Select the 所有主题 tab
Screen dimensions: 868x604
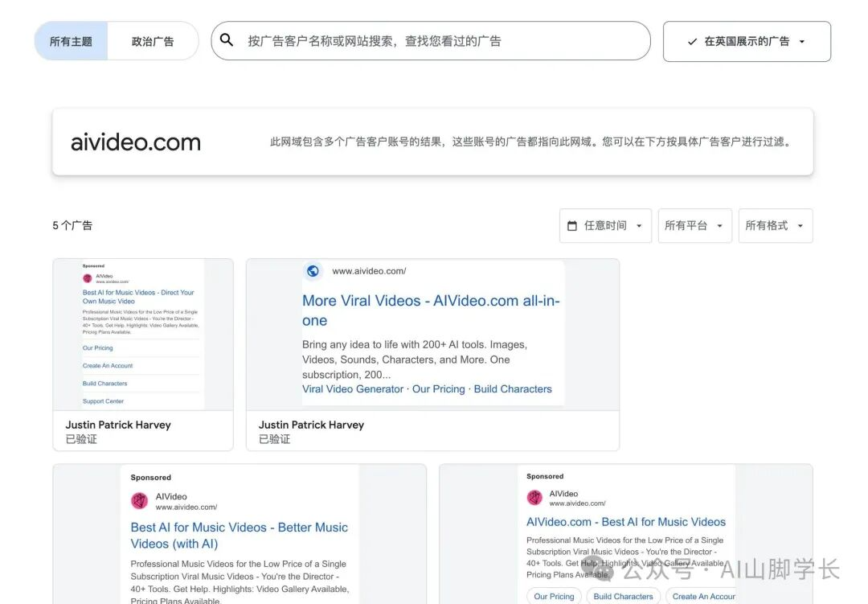tap(71, 41)
